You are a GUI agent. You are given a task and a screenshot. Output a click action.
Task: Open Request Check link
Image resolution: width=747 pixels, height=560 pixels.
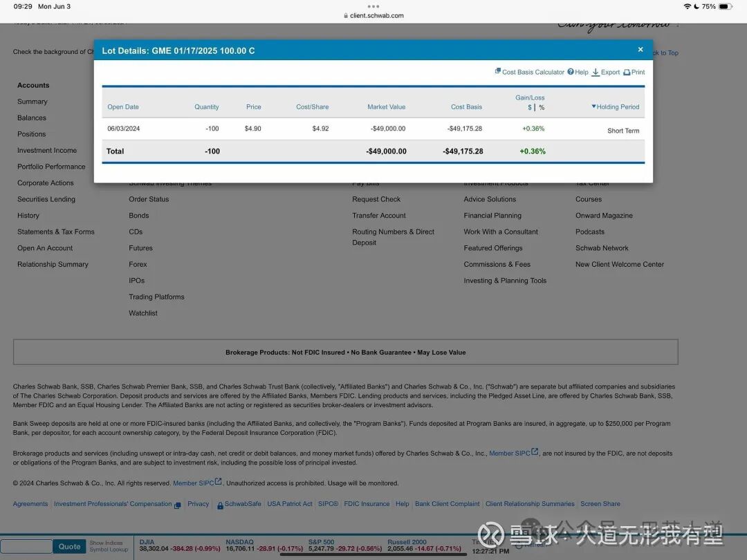point(376,199)
